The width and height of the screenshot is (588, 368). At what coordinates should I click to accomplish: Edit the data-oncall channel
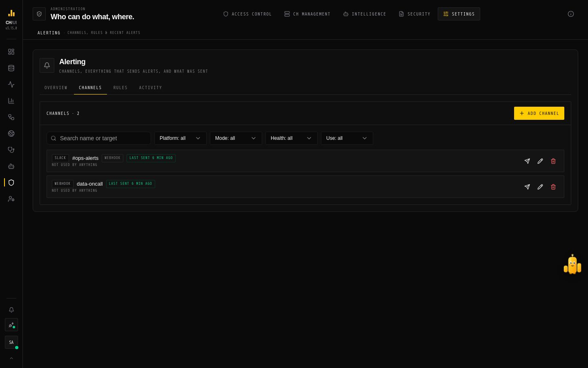pos(540,187)
